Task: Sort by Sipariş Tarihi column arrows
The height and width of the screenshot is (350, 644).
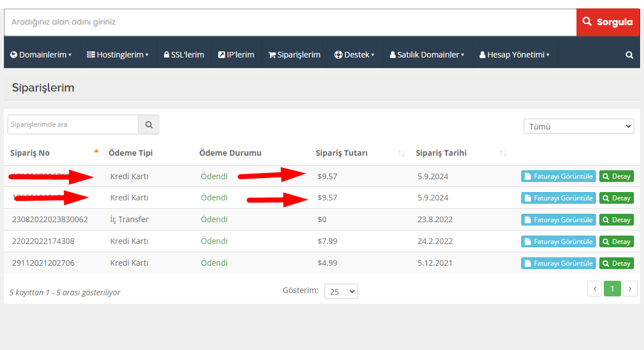Action: click(503, 153)
